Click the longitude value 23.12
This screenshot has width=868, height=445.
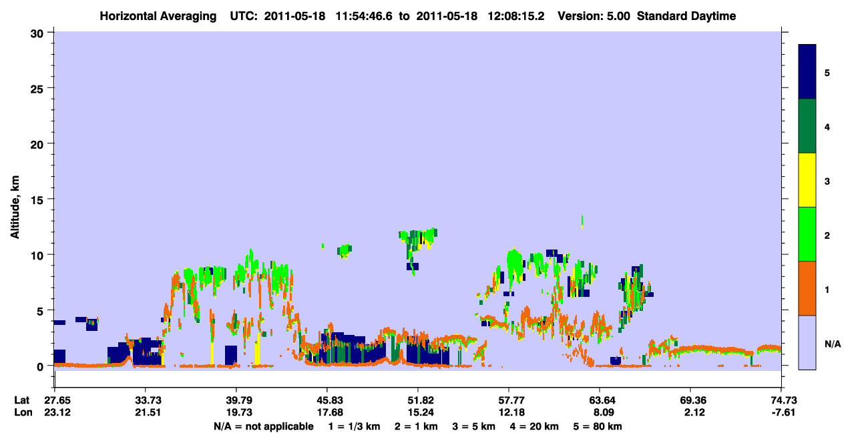(53, 412)
